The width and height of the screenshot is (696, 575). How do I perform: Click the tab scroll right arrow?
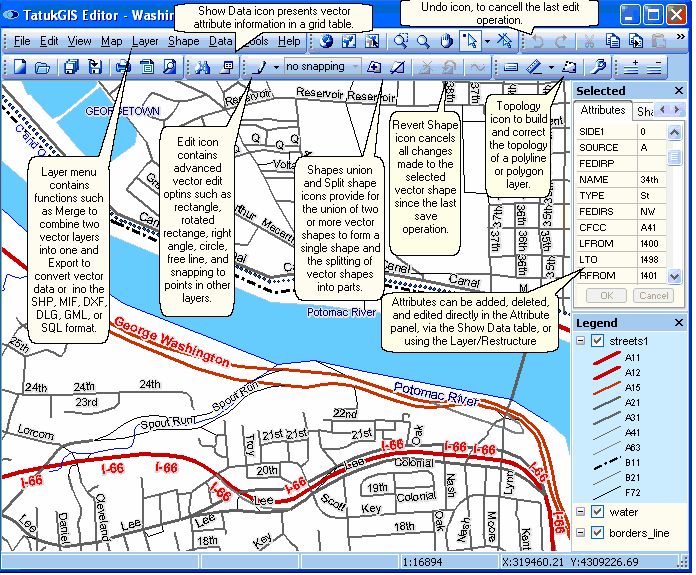pos(677,109)
